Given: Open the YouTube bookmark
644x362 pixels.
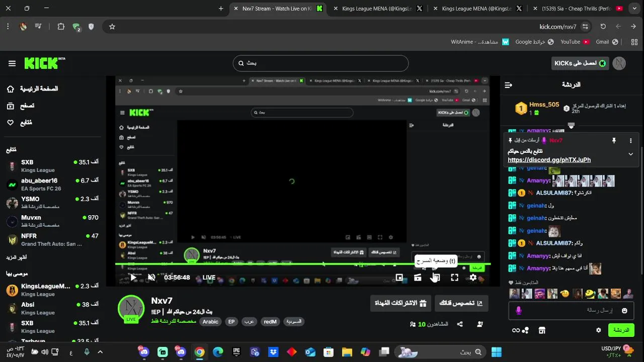Looking at the screenshot, I should coord(575,42).
